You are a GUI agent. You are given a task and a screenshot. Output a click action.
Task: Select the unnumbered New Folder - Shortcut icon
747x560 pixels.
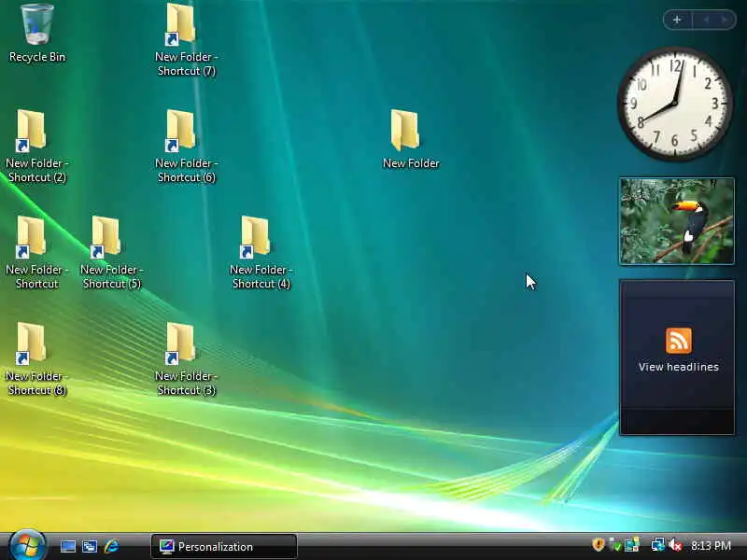click(37, 252)
